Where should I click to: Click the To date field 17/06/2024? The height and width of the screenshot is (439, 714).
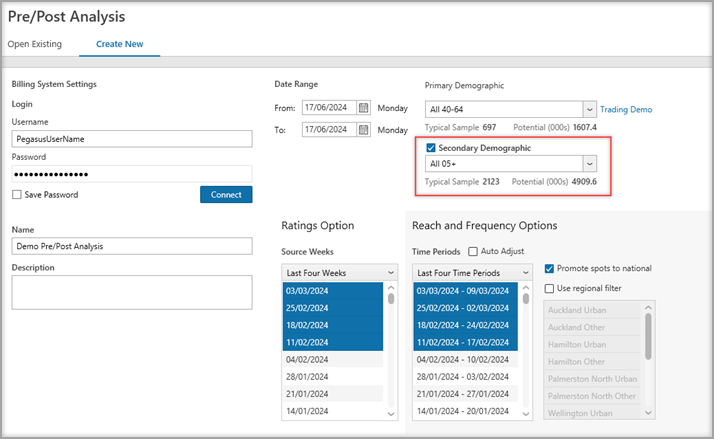pyautogui.click(x=330, y=130)
